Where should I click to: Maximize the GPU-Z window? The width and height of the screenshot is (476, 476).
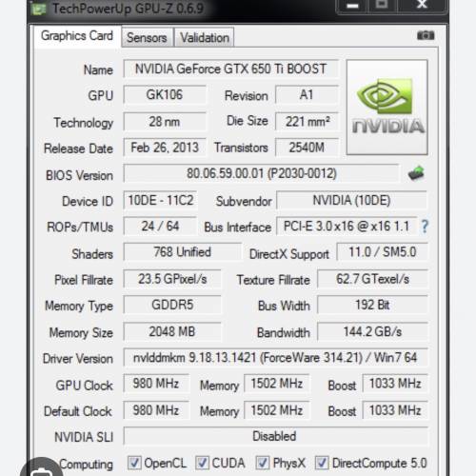(383, 5)
